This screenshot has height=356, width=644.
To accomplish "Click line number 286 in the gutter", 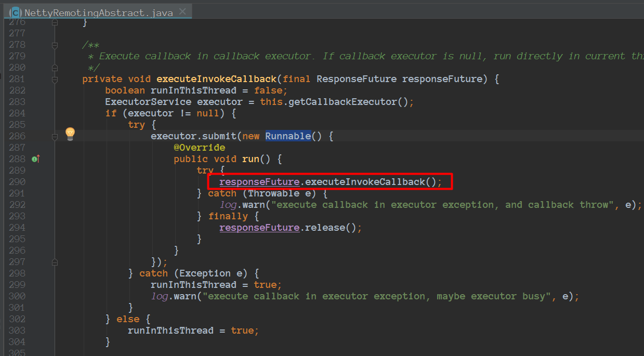I will (17, 136).
